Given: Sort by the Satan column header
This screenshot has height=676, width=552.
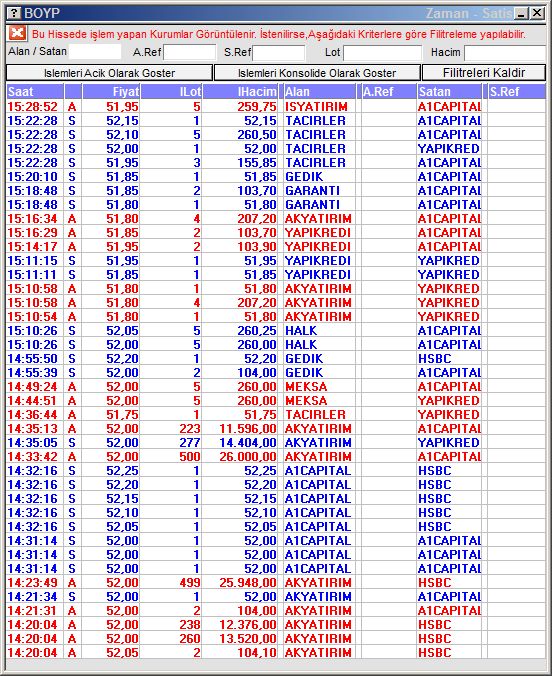Looking at the screenshot, I should (x=449, y=91).
